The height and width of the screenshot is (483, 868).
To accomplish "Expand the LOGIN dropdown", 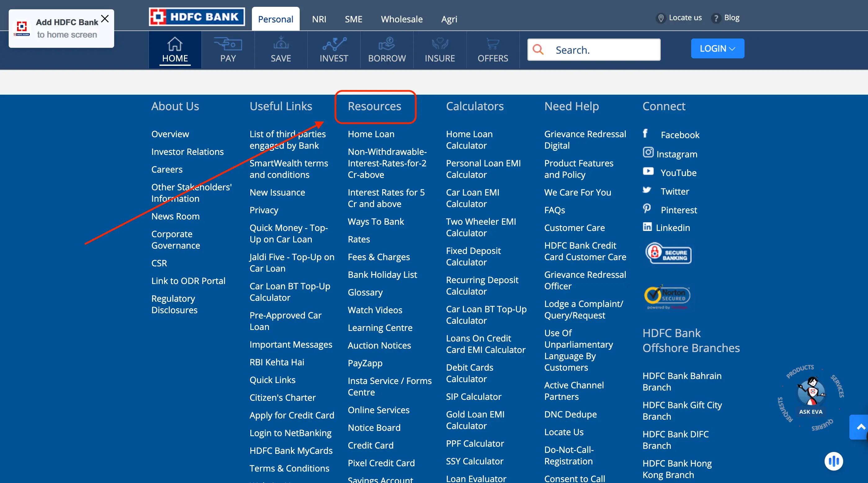I will click(x=717, y=48).
